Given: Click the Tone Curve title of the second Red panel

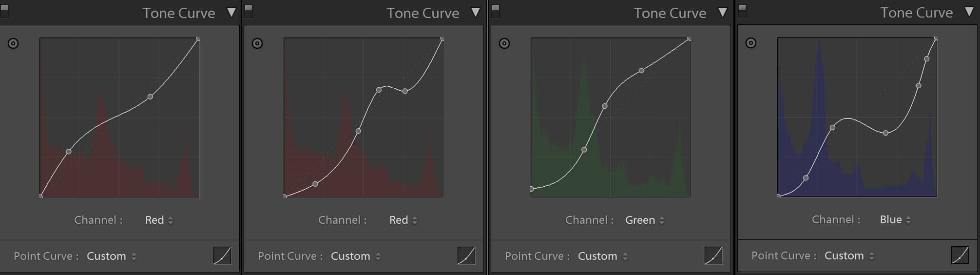Looking at the screenshot, I should coord(423,13).
